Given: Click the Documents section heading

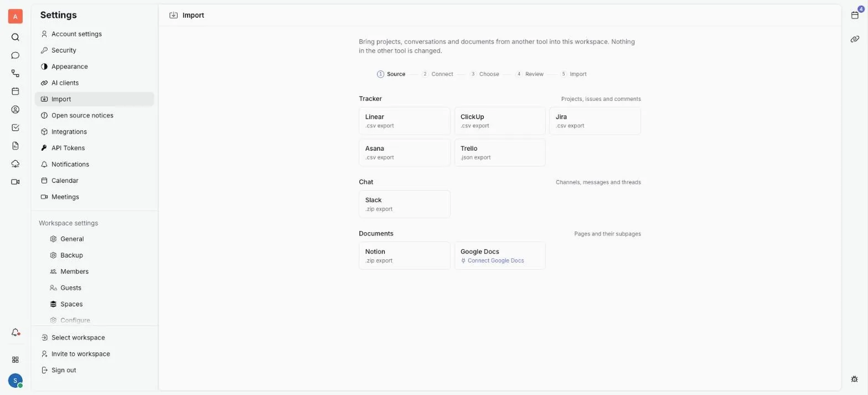Looking at the screenshot, I should (x=376, y=233).
